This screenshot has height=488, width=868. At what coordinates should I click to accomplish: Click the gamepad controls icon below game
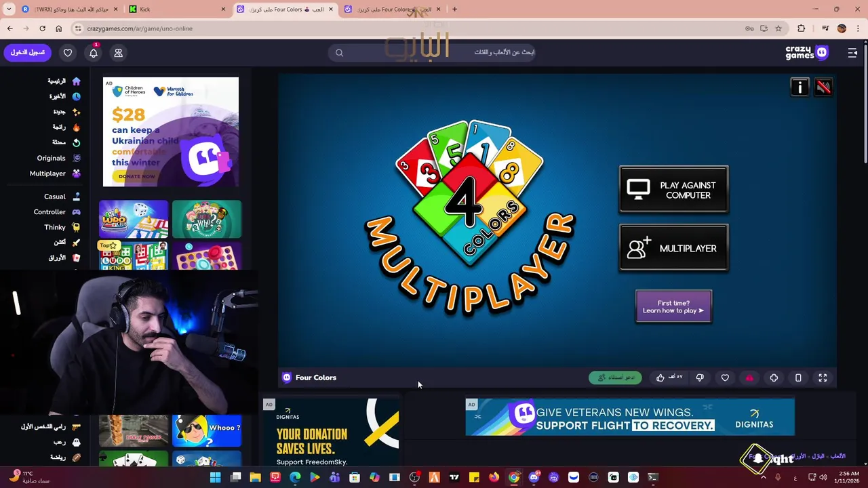[774, 378]
